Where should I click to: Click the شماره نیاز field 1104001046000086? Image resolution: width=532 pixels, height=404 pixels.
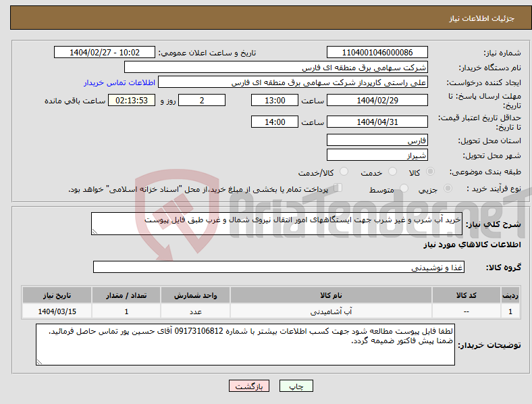pyautogui.click(x=377, y=52)
